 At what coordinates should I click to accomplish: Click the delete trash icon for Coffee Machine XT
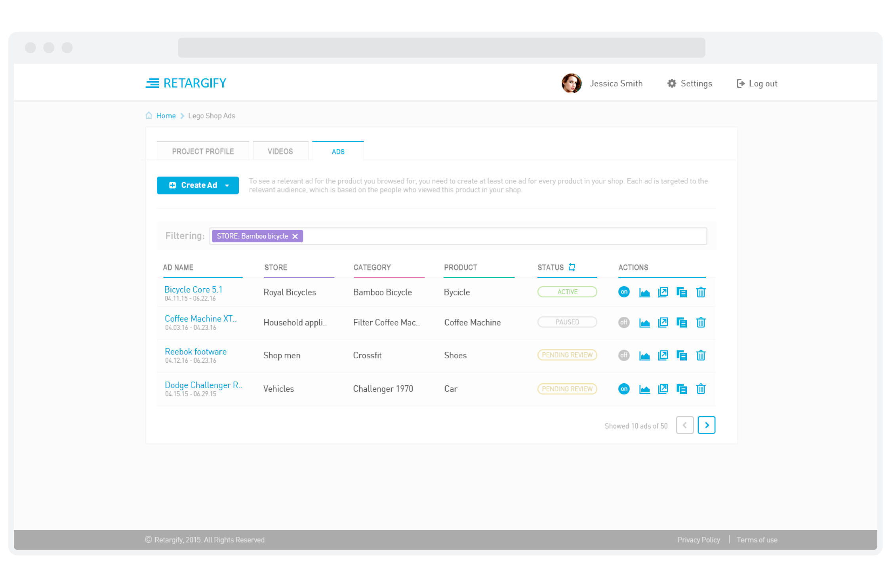[x=701, y=322]
